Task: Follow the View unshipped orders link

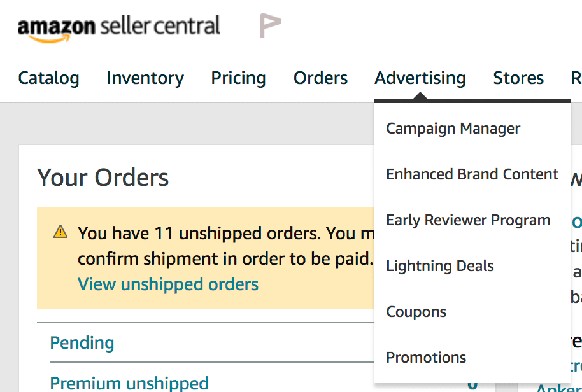Action: 168,284
